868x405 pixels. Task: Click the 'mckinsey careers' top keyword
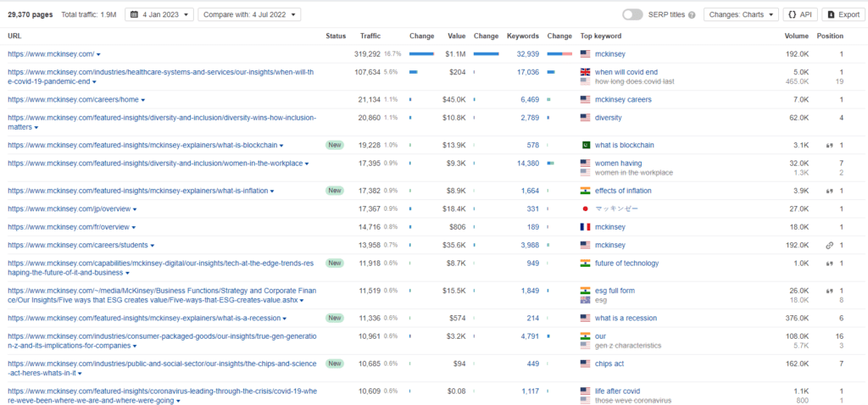tap(623, 100)
